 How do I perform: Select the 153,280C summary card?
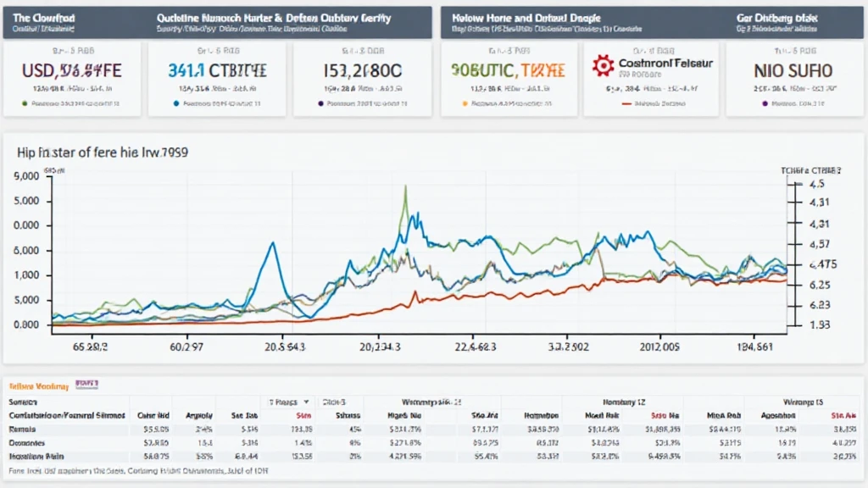coord(362,78)
